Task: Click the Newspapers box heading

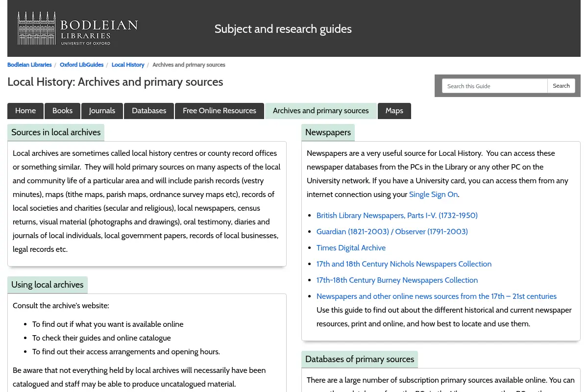Action: pos(328,132)
